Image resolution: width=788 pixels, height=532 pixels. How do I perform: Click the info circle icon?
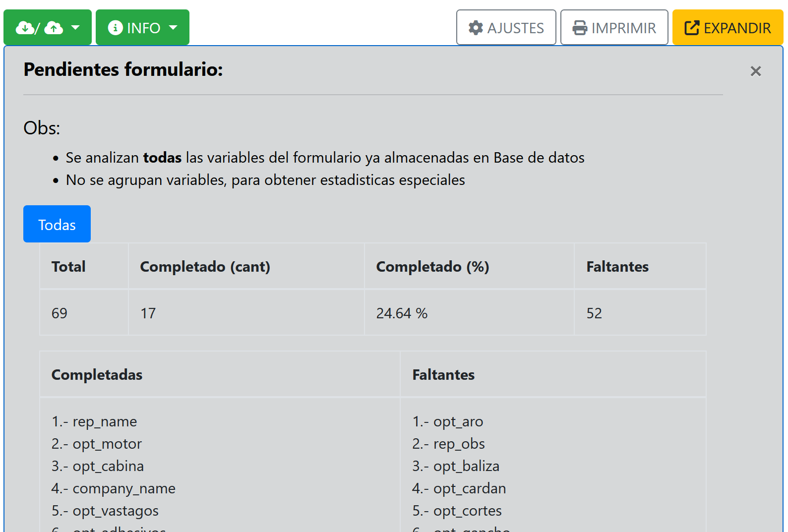(x=115, y=28)
